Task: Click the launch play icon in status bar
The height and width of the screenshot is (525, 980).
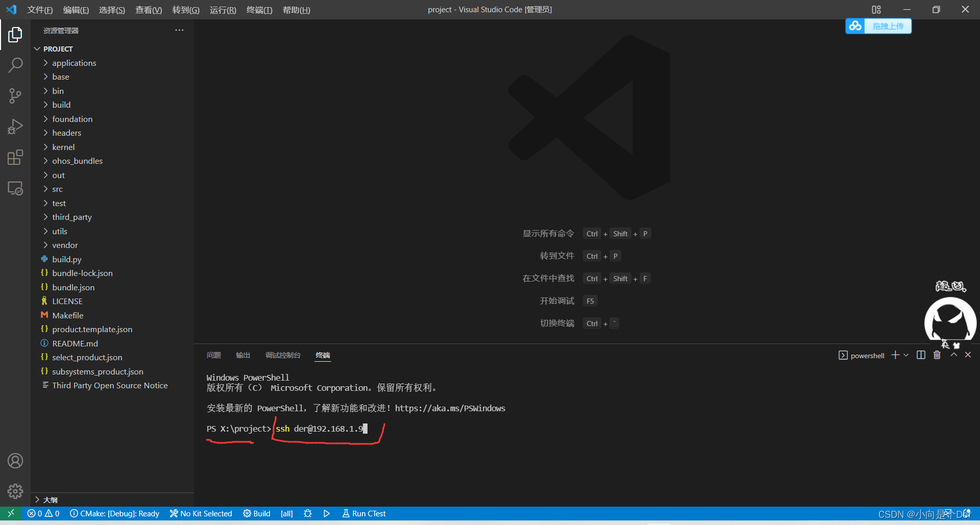Action: (x=327, y=513)
